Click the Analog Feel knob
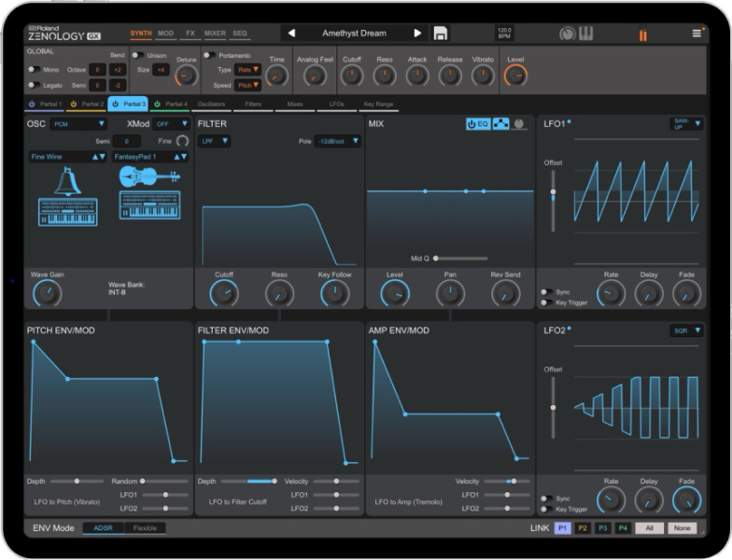The width and height of the screenshot is (732, 560). coord(315,76)
